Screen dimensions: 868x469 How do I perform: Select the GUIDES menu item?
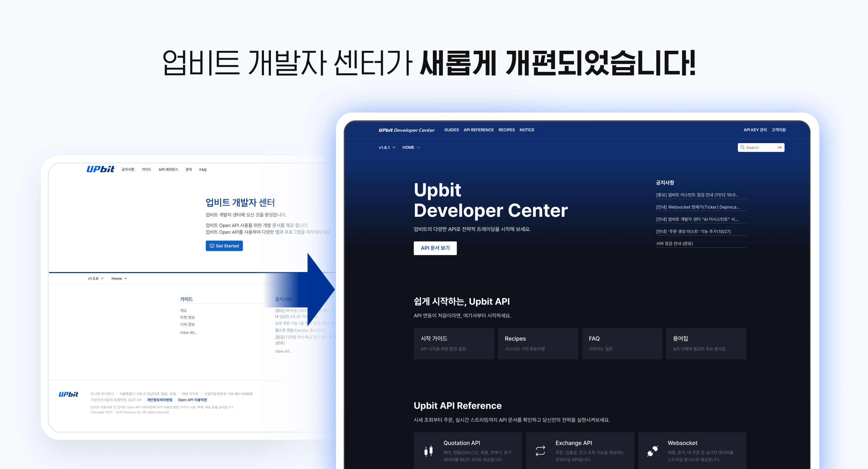(451, 130)
